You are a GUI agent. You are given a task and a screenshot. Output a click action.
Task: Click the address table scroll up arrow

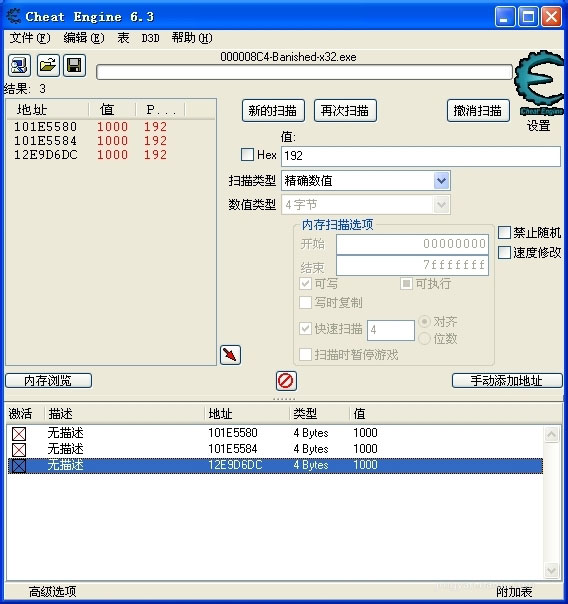pos(551,435)
